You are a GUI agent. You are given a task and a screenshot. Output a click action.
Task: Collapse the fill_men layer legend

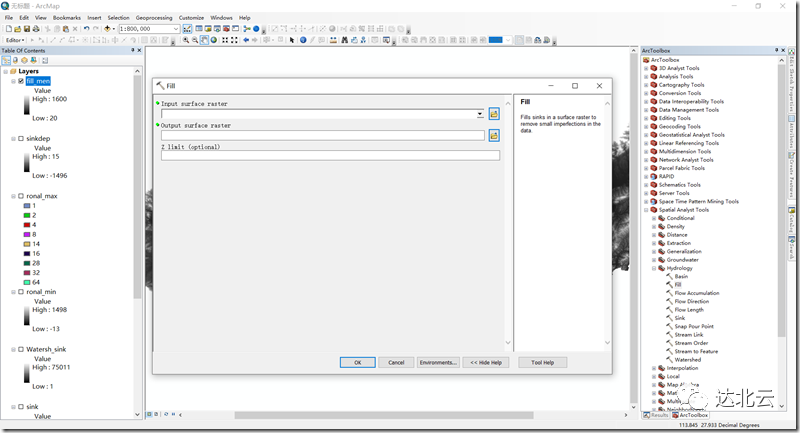point(14,81)
